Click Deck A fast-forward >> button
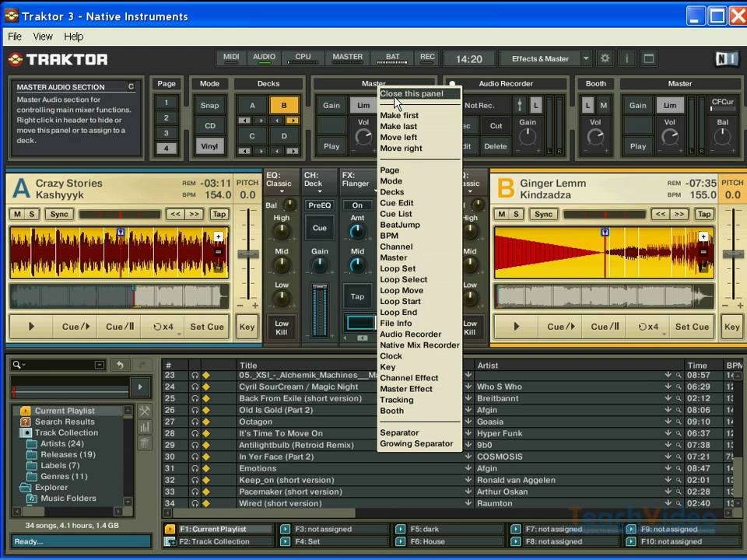Viewport: 747px width, 560px height. click(x=195, y=215)
